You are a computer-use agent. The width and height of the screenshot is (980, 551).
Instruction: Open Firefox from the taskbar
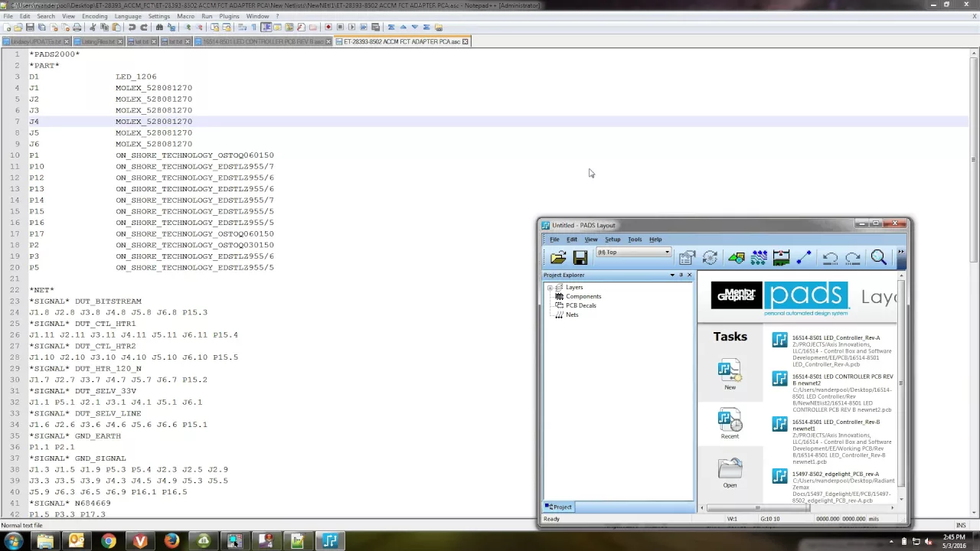click(x=171, y=541)
